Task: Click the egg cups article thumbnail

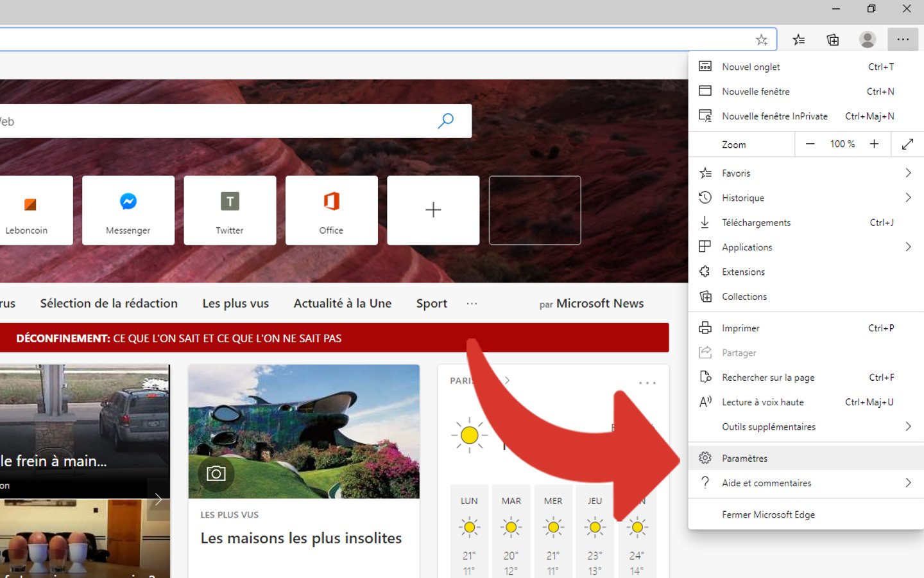Action: (x=85, y=538)
